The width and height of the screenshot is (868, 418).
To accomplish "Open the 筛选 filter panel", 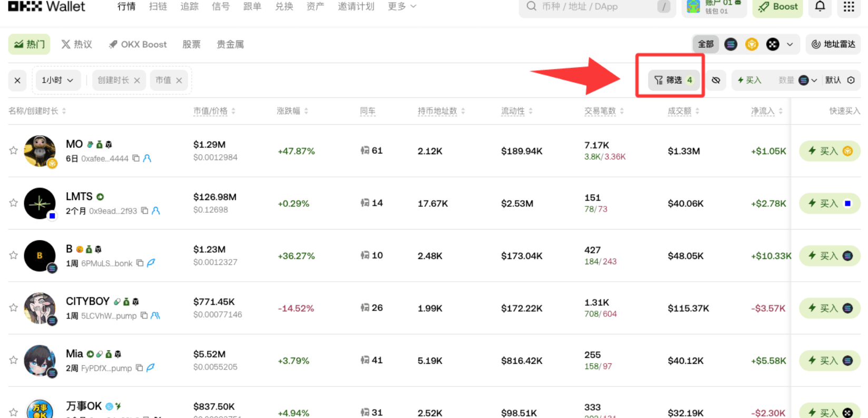I will (x=674, y=80).
